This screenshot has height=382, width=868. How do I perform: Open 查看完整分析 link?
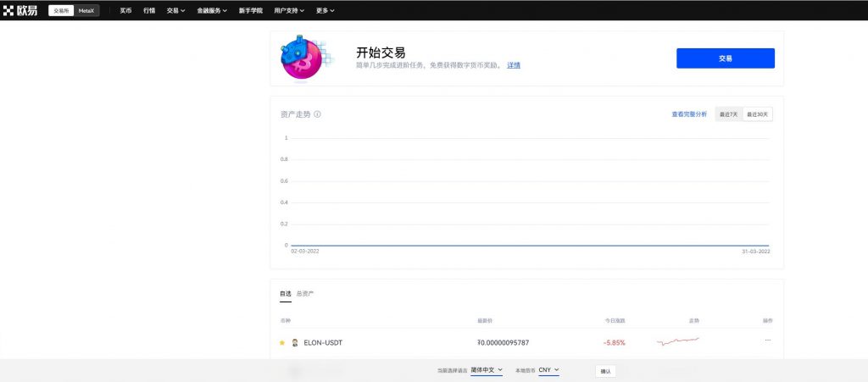[x=689, y=114]
